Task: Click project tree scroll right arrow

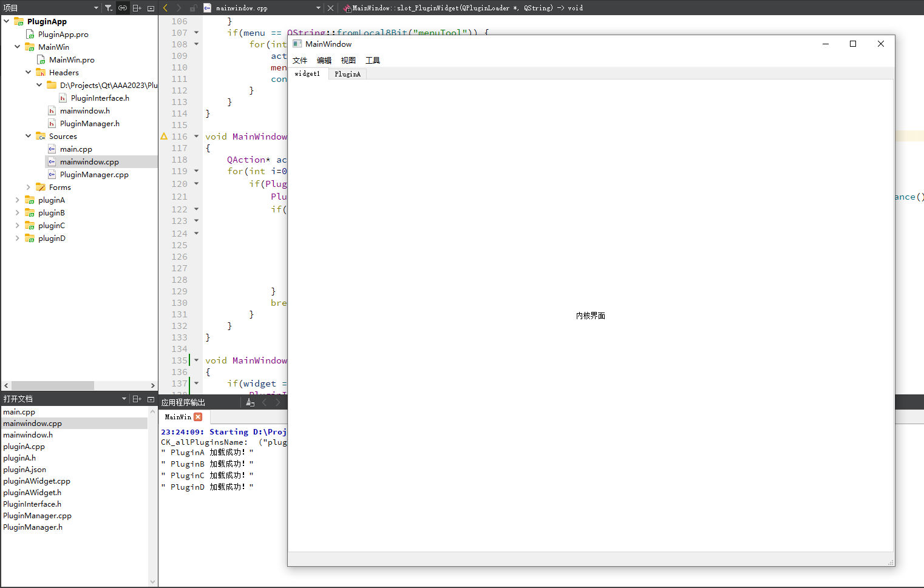Action: click(152, 385)
